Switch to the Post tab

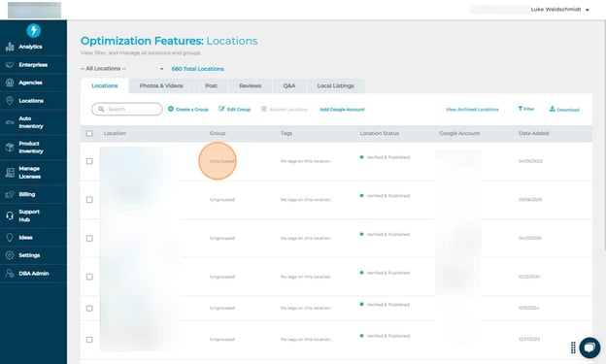(211, 85)
